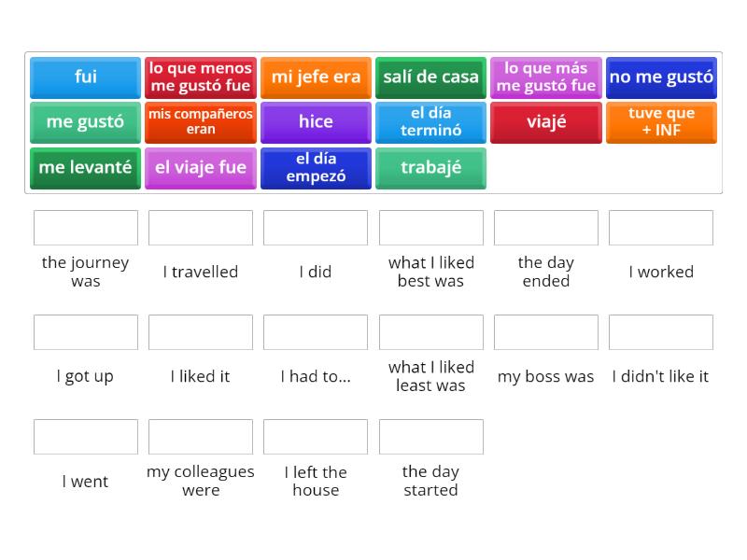Click the "no me gustó" tile

[x=661, y=77]
